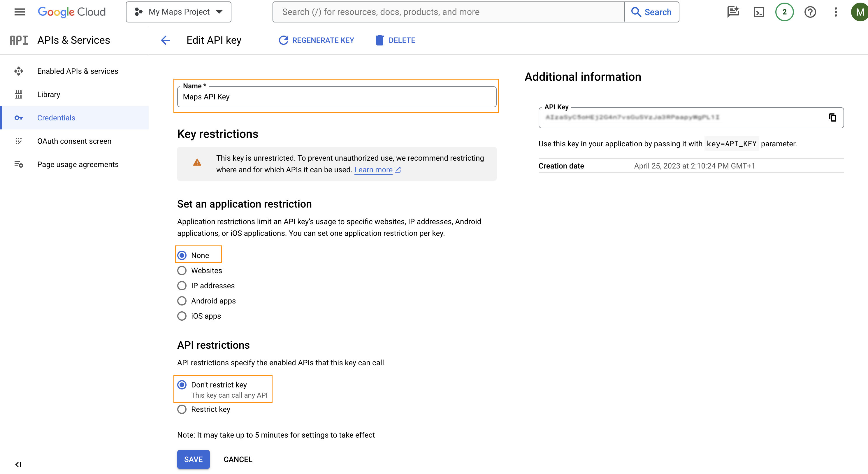Select the IP addresses radio option

[x=182, y=286]
